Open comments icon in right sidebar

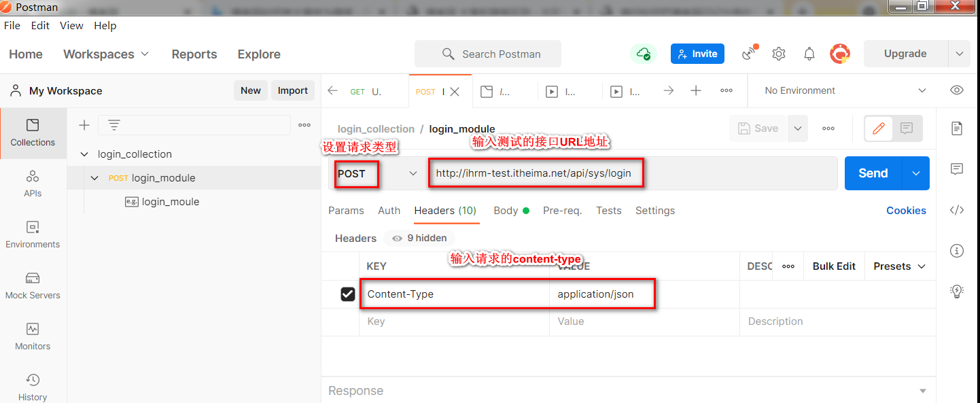(957, 169)
